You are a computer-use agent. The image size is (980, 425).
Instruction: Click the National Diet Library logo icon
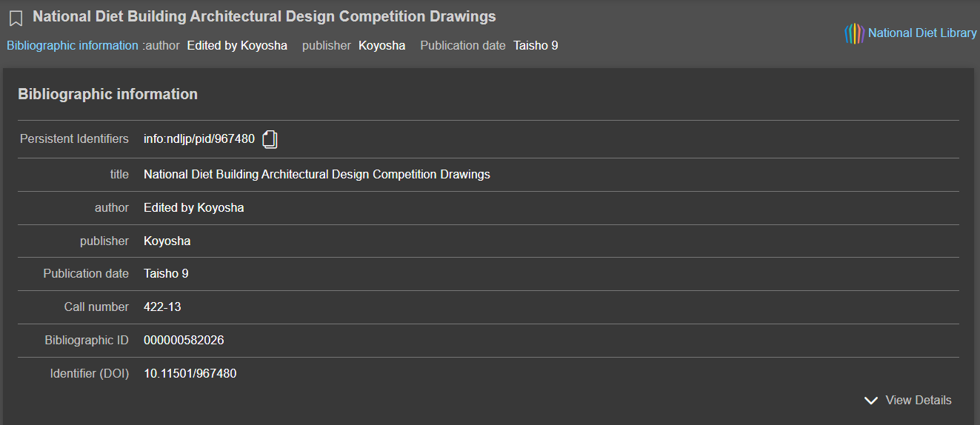pos(854,33)
